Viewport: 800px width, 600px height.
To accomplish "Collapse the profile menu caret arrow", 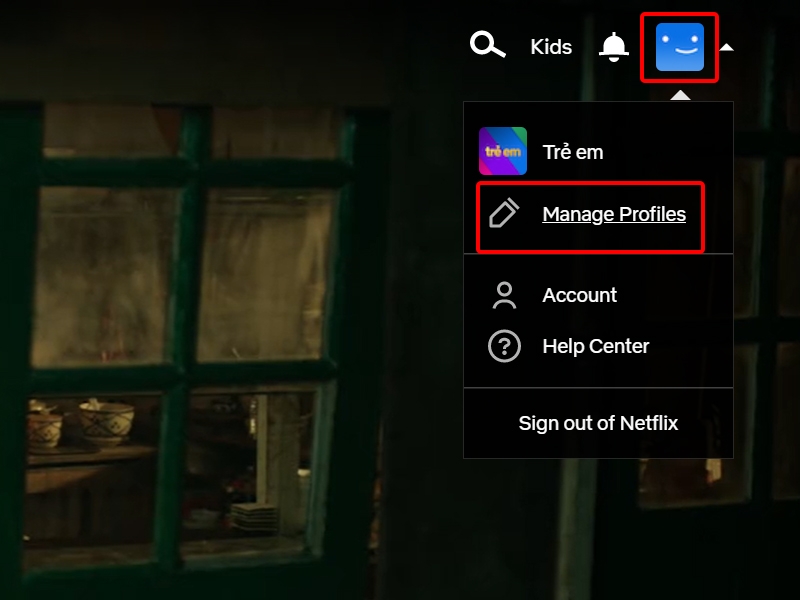I will coord(727,47).
